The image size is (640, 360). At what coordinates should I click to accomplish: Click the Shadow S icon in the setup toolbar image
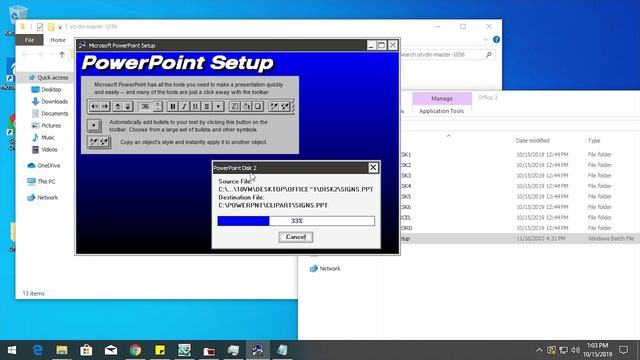pyautogui.click(x=207, y=107)
